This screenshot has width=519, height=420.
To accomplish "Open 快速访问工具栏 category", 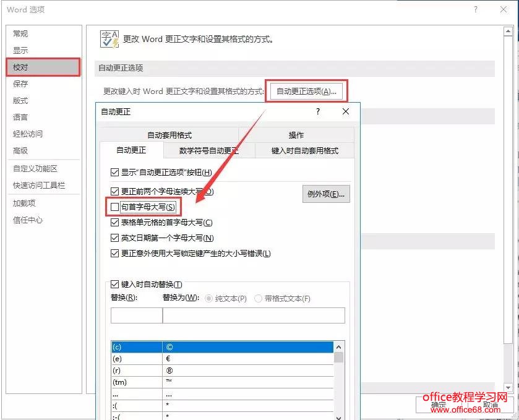I will (x=39, y=185).
